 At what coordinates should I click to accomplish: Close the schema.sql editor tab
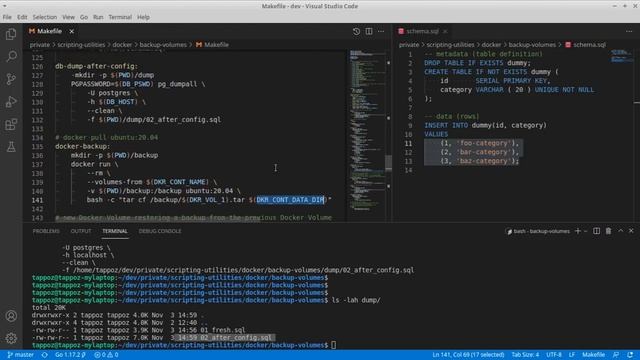[x=445, y=31]
